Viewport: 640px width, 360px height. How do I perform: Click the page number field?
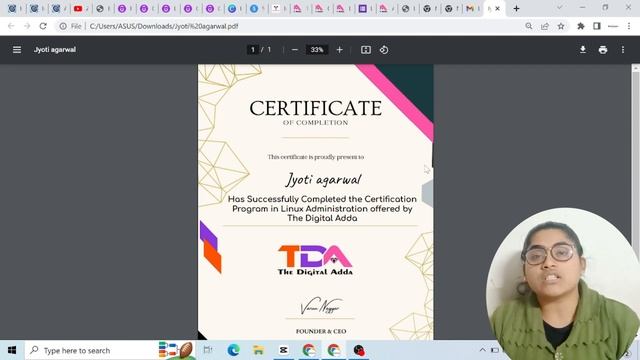[253, 50]
